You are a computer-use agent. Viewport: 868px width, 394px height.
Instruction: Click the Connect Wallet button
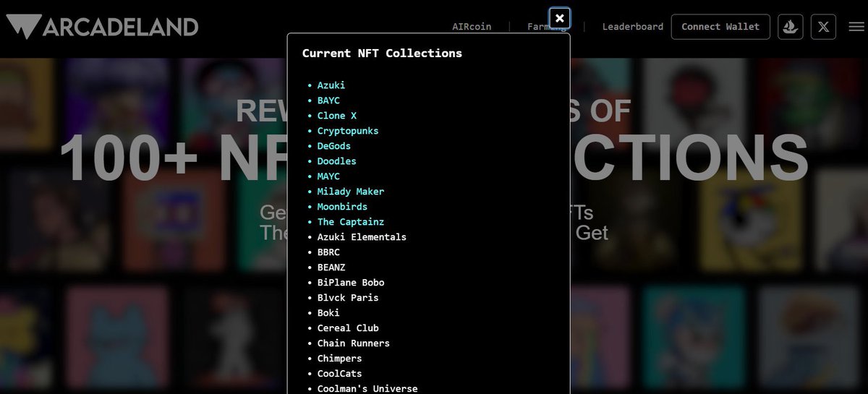720,27
